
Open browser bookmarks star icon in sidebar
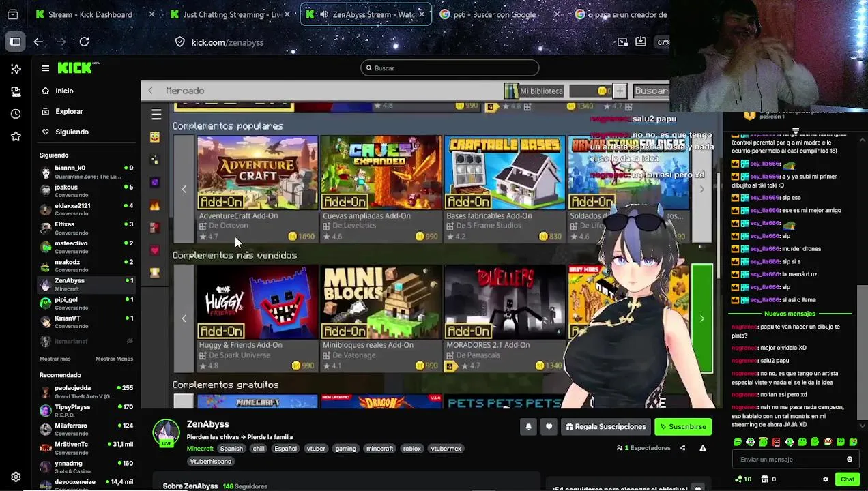coord(16,136)
